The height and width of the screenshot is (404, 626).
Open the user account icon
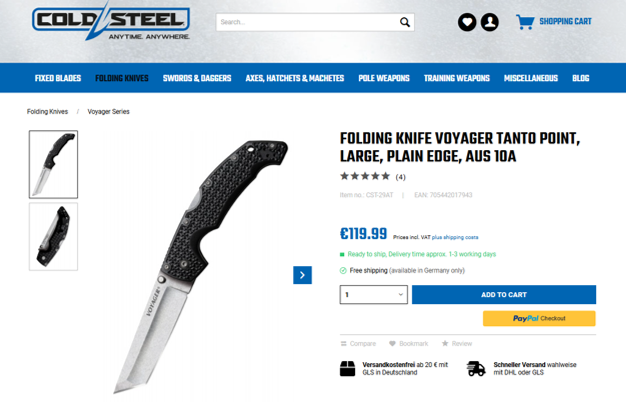click(489, 22)
